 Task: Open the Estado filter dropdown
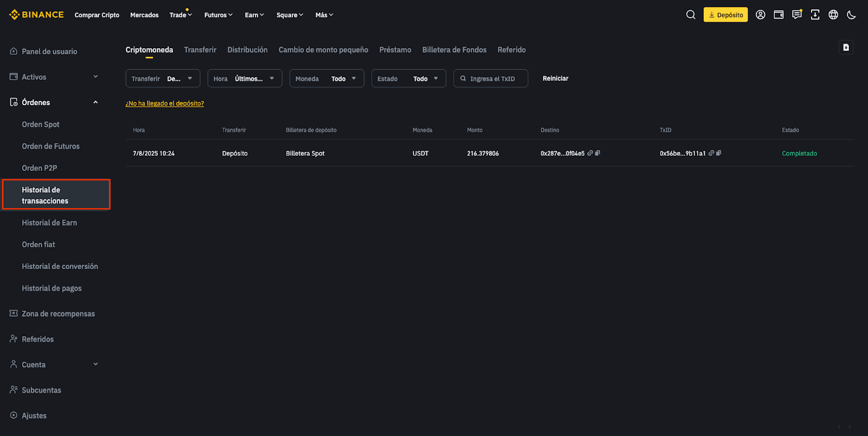click(x=409, y=79)
